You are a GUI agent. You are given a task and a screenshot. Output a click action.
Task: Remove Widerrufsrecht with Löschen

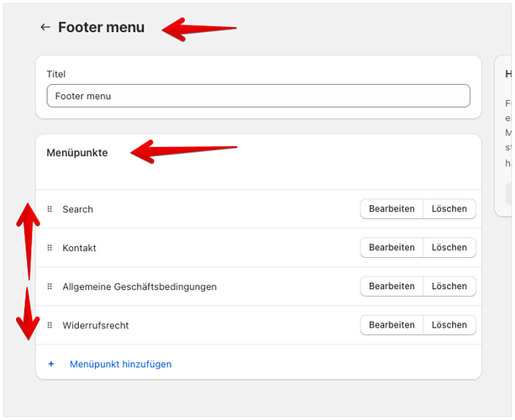449,325
